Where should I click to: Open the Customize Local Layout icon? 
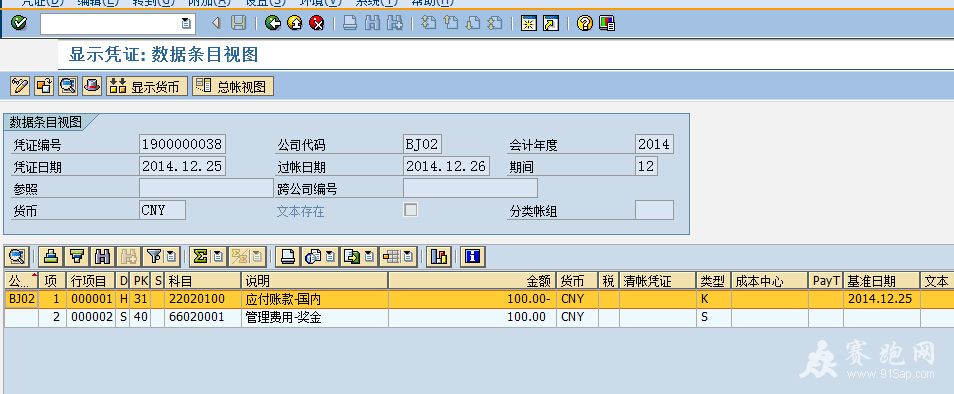tap(607, 24)
